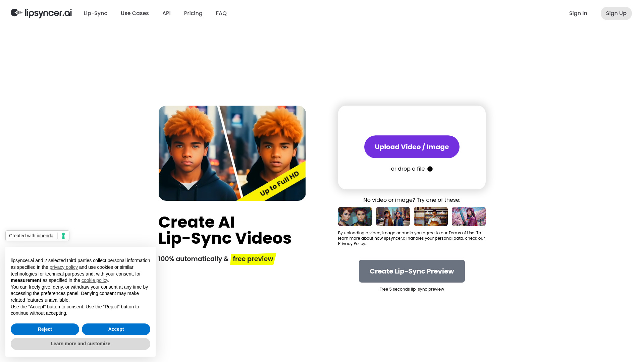The width and height of the screenshot is (644, 362).
Task: Click the Upload Video / Image button
Action: 412,147
